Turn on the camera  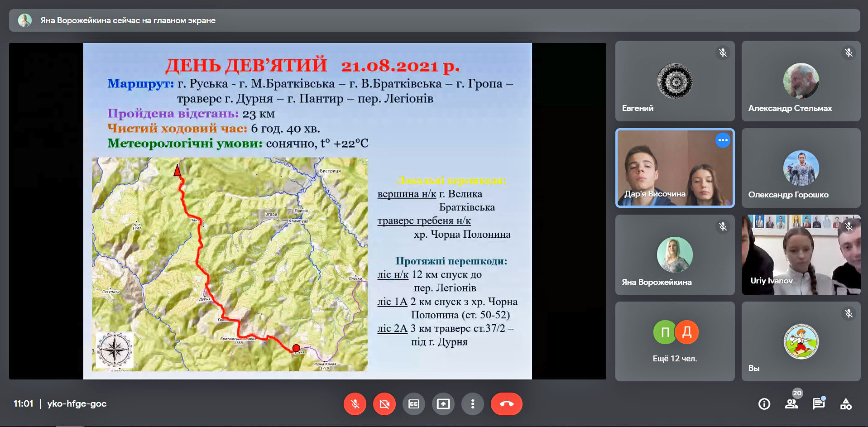[x=384, y=404]
